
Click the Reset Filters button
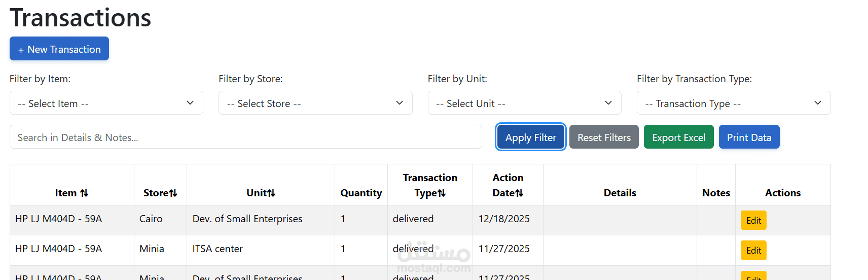[604, 137]
